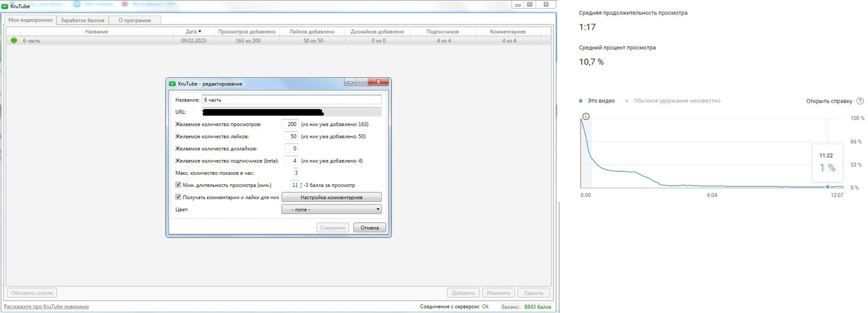Screen dimensions: 868x313
Task: Toggle Получать комментарии и лайки checkbox
Action: [178, 197]
